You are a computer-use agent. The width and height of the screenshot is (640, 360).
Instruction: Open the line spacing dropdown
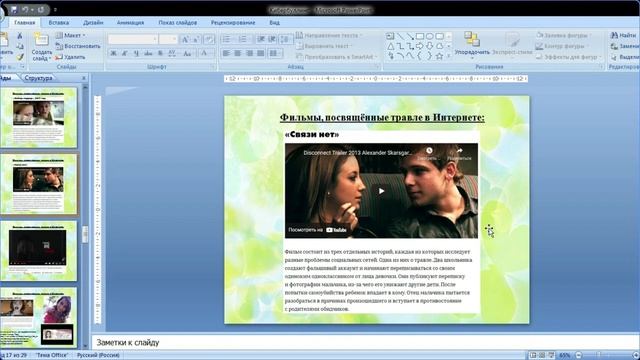click(x=286, y=39)
